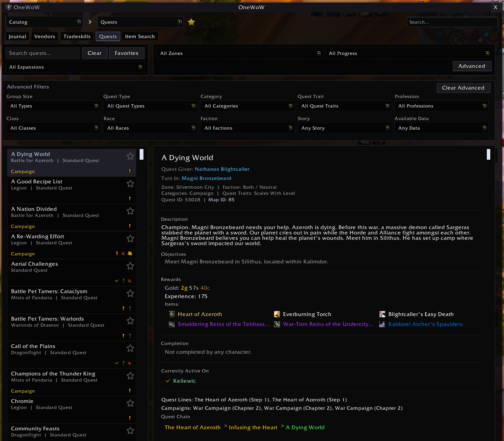The width and height of the screenshot is (504, 441).
Task: Click the quest marker icon on A Nation Divided
Action: (x=130, y=226)
